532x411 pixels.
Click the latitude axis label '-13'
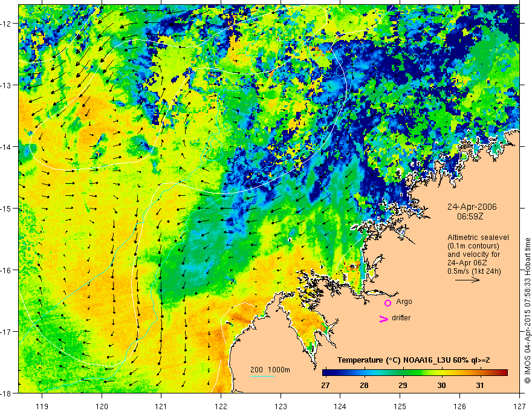(6, 85)
